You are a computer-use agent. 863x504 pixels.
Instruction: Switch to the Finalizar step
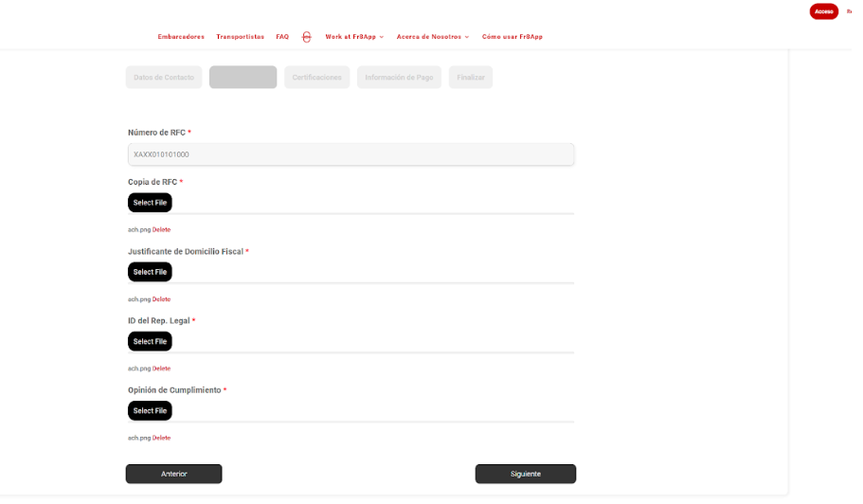471,78
